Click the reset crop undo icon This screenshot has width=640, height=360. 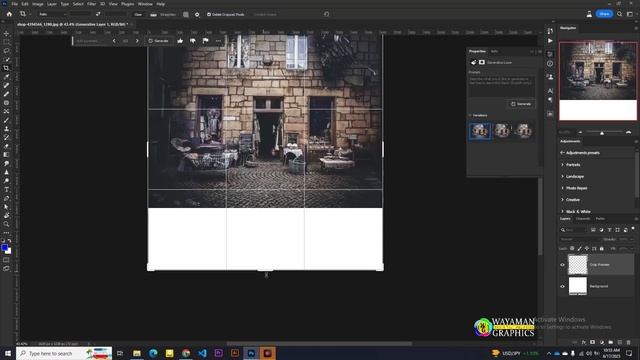click(327, 14)
